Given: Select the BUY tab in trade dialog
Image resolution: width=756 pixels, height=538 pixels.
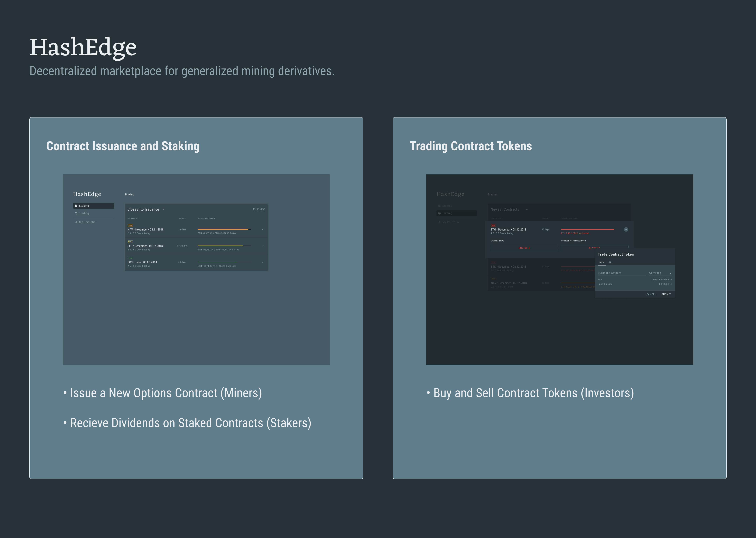Looking at the screenshot, I should click(602, 262).
